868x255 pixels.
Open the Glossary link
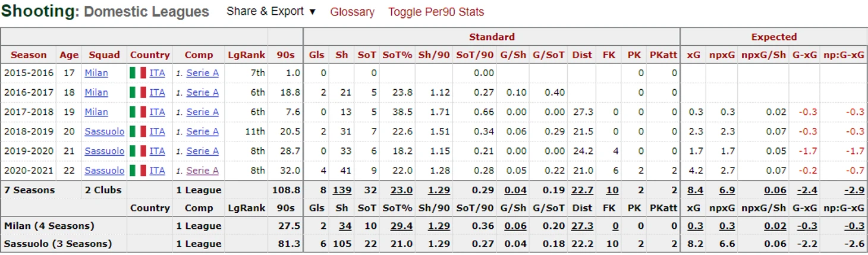tap(352, 12)
